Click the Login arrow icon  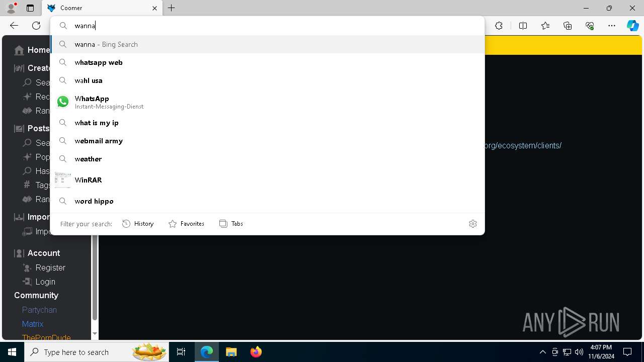pos(27,282)
